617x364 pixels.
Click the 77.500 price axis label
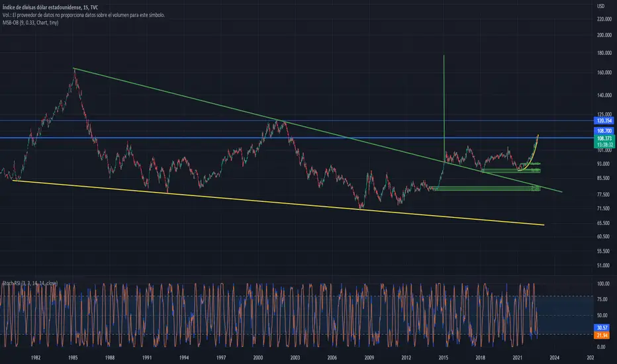point(603,195)
